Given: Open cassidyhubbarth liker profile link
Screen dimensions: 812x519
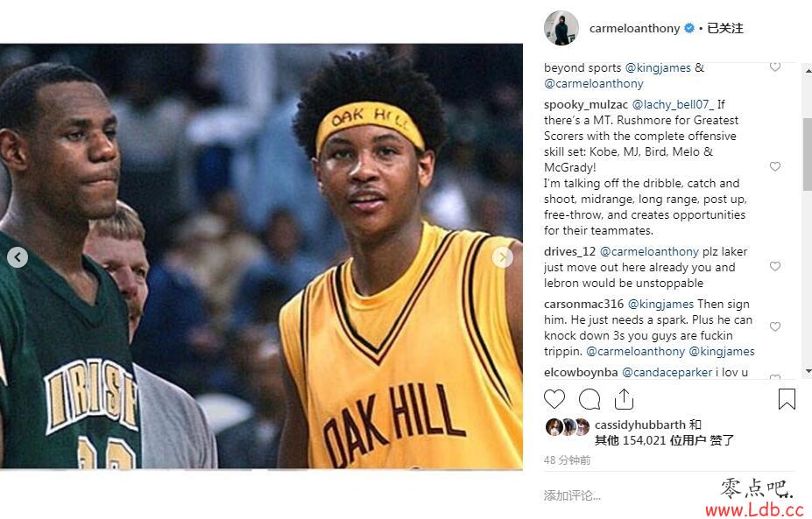Looking at the screenshot, I should [640, 424].
